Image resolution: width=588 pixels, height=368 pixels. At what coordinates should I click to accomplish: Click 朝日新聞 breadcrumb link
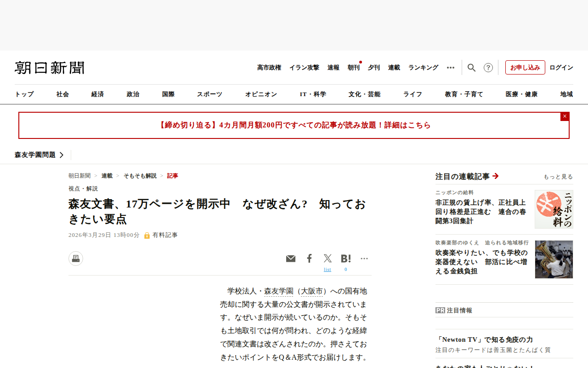pos(79,176)
